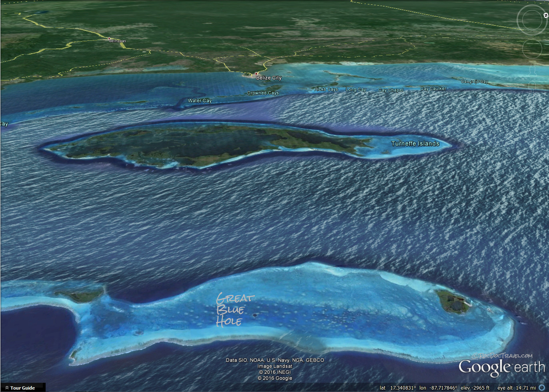Click the Cangrejo Cay label

474,81
